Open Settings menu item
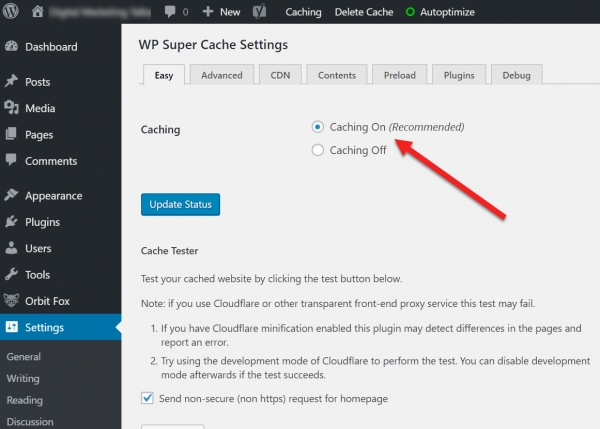Image resolution: width=600 pixels, height=429 pixels. coord(44,328)
